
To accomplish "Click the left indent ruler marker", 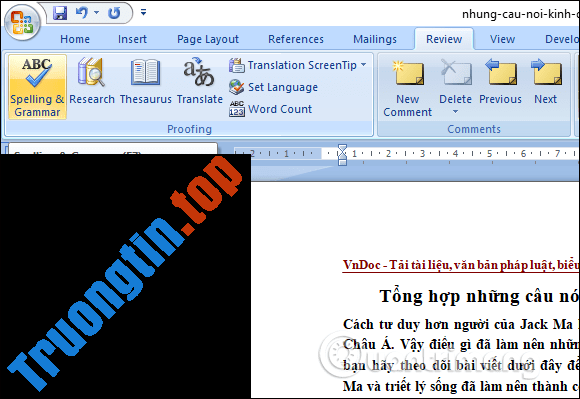I will pos(342,162).
